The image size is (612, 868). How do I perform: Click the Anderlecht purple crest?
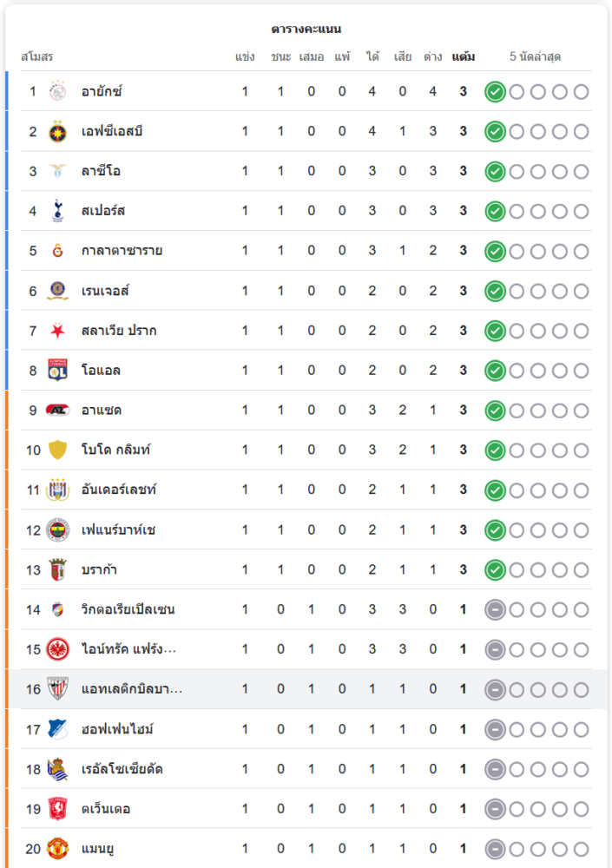coord(58,490)
